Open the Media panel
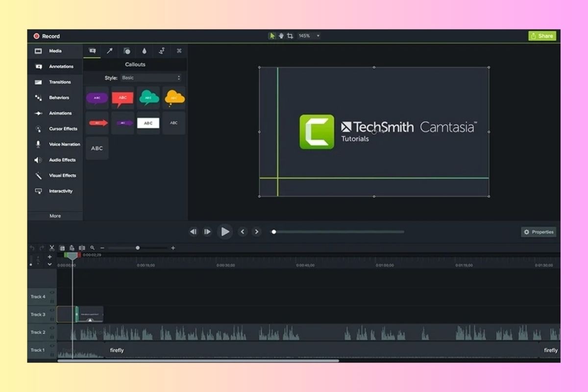This screenshot has height=392, width=588. click(55, 51)
